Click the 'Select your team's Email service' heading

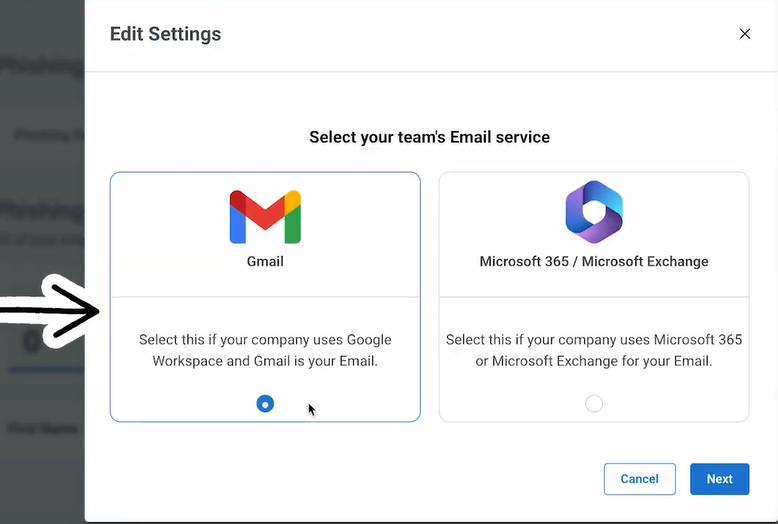tap(429, 137)
